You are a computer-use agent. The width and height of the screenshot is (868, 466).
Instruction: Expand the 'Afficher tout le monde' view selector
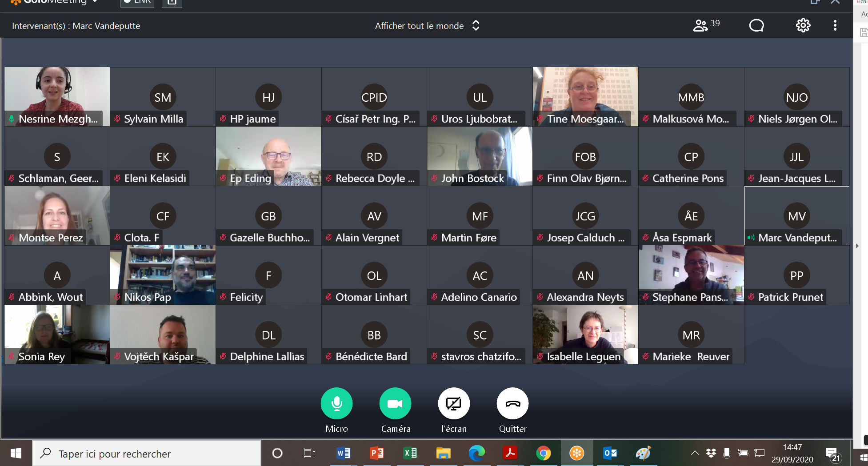point(476,26)
